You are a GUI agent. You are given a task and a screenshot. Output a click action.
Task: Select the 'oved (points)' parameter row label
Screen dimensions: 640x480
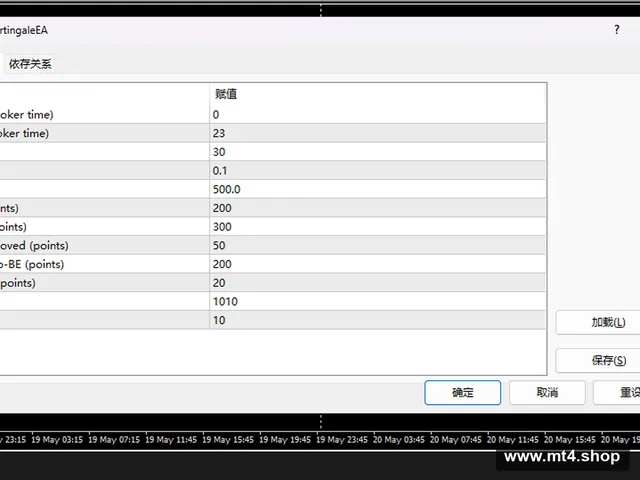[34, 246]
